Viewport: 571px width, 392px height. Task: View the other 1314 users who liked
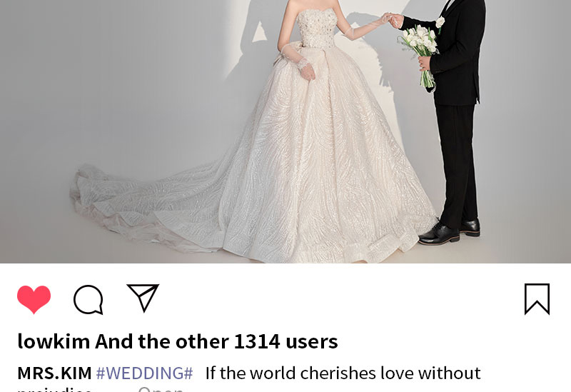pos(216,342)
